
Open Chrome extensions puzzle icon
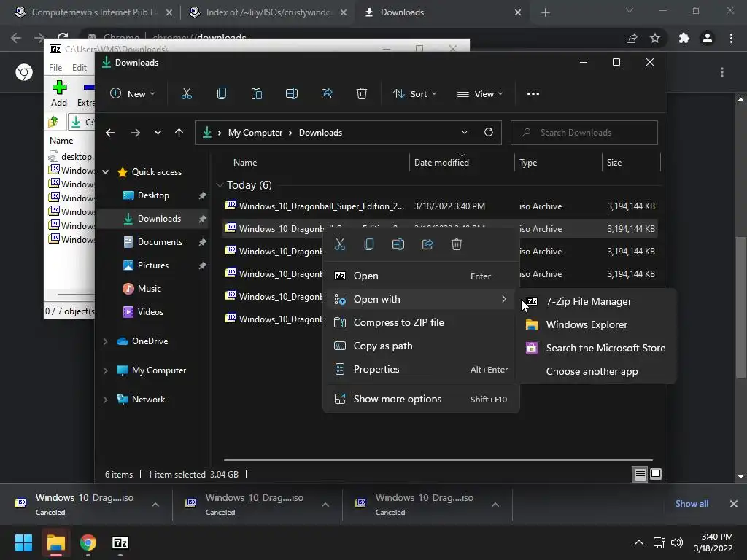tap(684, 38)
